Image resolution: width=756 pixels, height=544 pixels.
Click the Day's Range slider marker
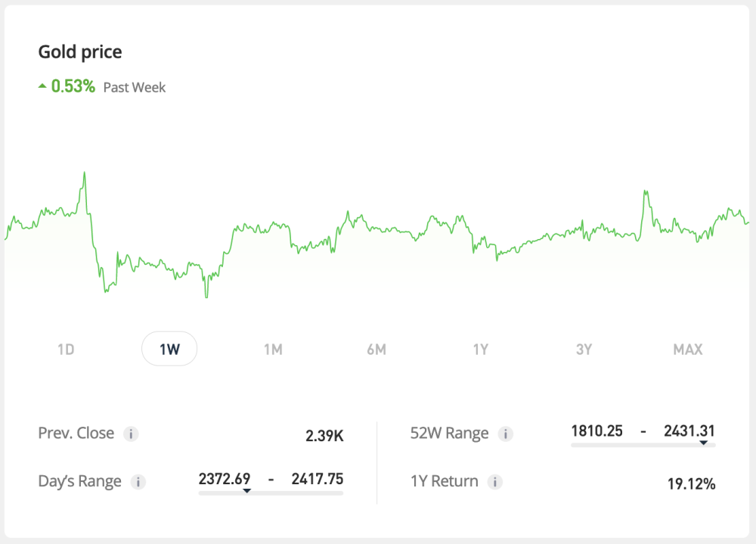coord(246,490)
